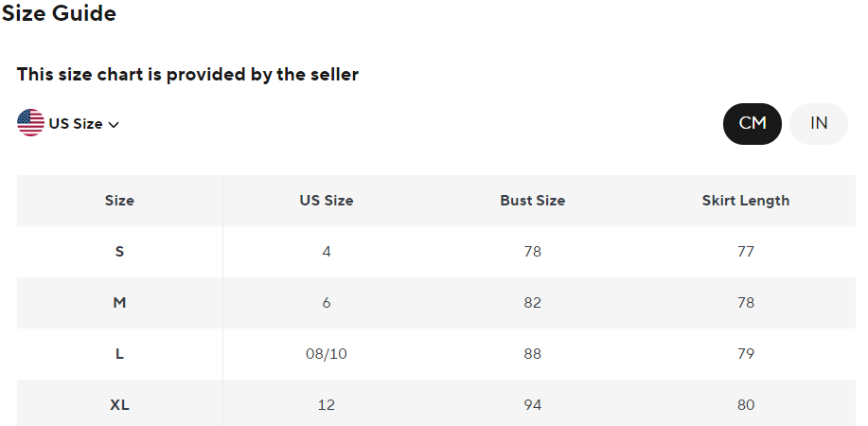Click the US Size column header

(327, 201)
